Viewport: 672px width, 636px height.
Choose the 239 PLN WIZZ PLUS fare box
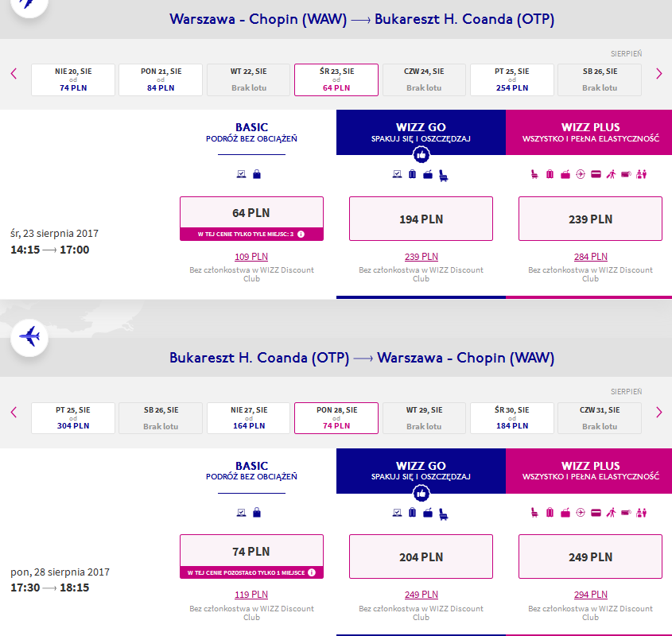point(590,219)
